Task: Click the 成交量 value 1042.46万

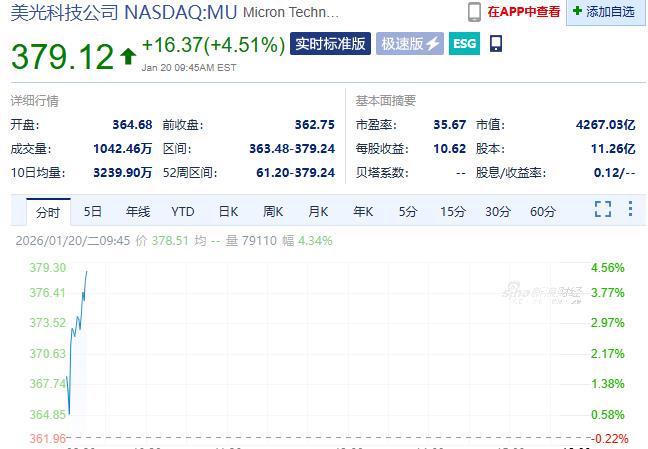Action: [x=123, y=148]
